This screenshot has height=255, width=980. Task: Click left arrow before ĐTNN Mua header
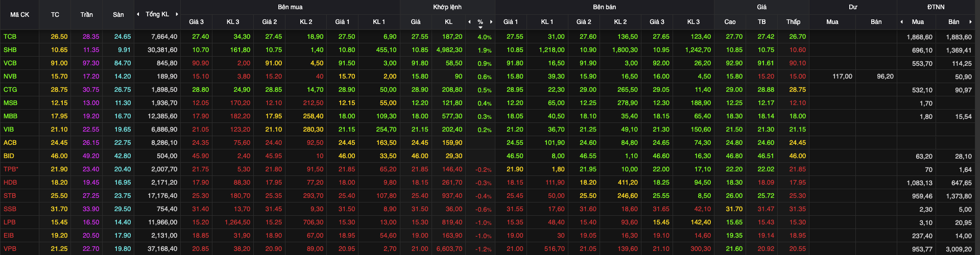pyautogui.click(x=901, y=22)
